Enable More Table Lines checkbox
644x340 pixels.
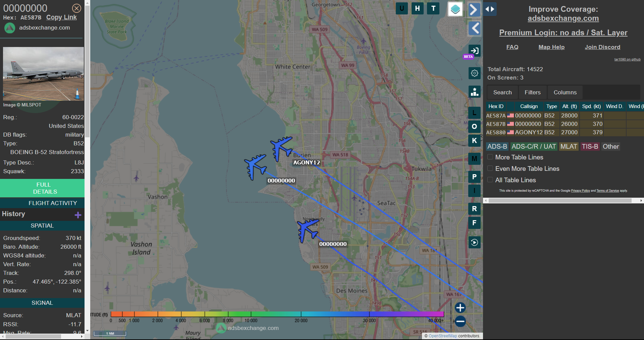point(490,157)
